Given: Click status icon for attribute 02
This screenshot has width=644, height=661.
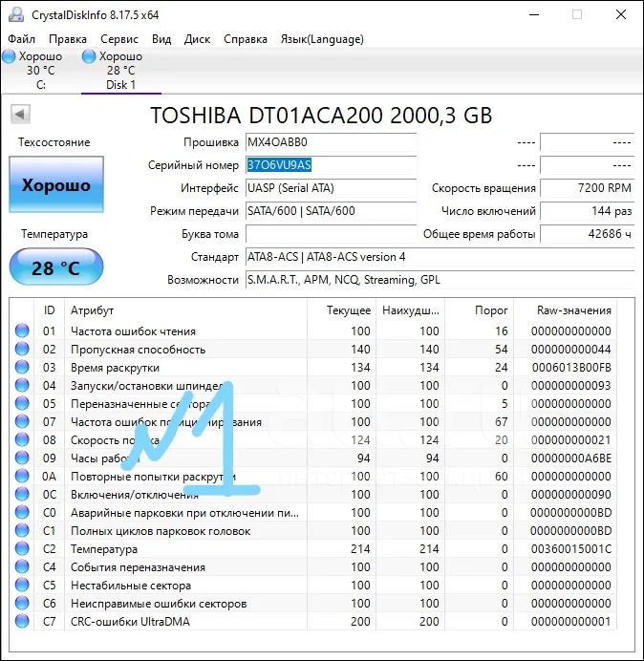Looking at the screenshot, I should (22, 349).
